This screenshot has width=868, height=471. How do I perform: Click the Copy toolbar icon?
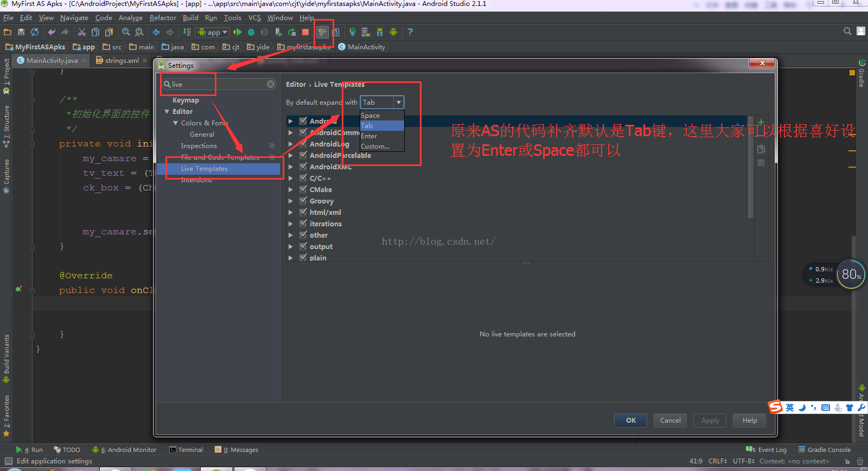click(x=95, y=32)
